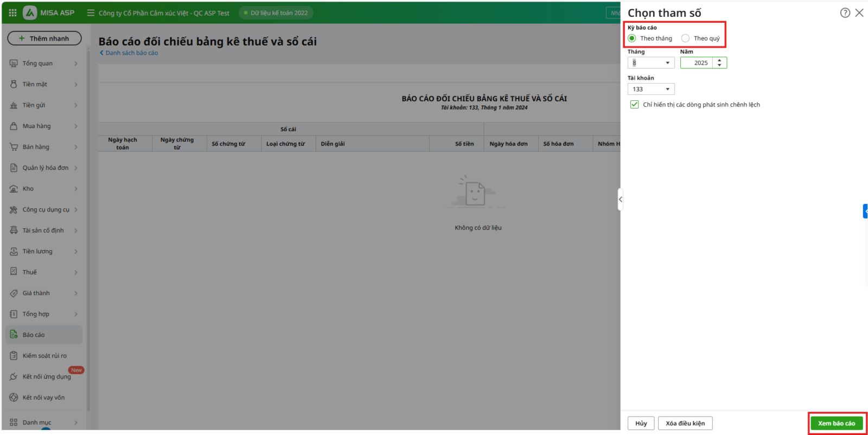Select the Theo quý radio option
868x435 pixels.
(686, 39)
